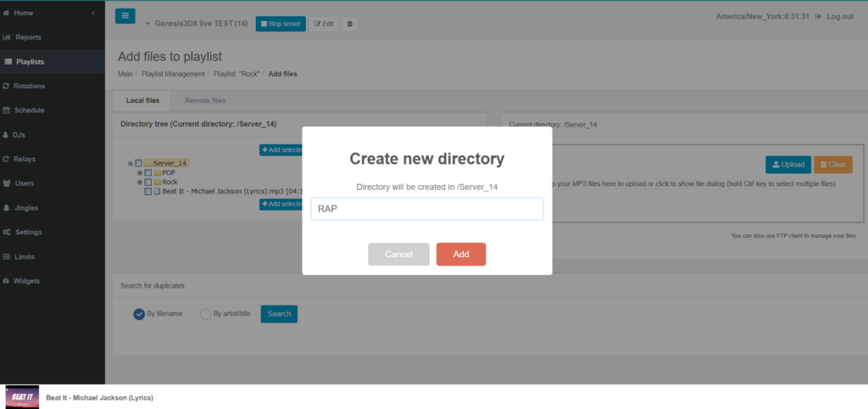Viewport: 868px width, 409px height.
Task: Click the hamburger menu toggle button
Action: pyautogui.click(x=125, y=15)
